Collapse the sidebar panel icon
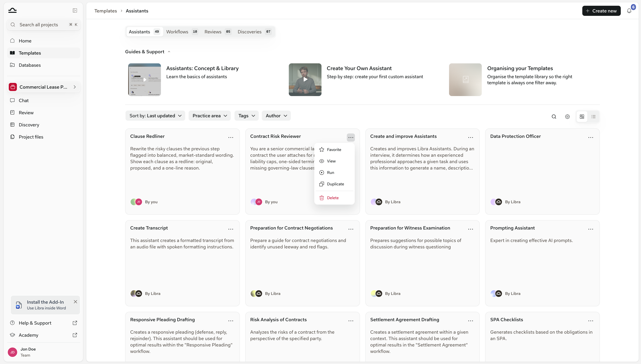 (x=75, y=10)
